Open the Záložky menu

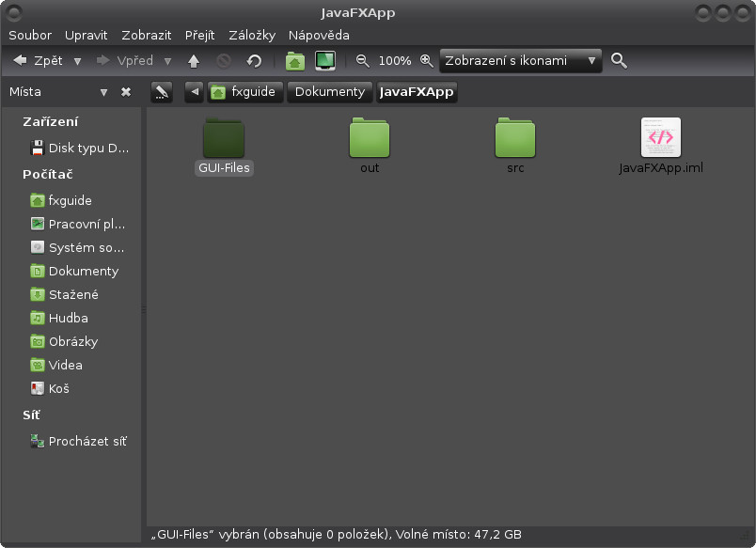pyautogui.click(x=252, y=35)
